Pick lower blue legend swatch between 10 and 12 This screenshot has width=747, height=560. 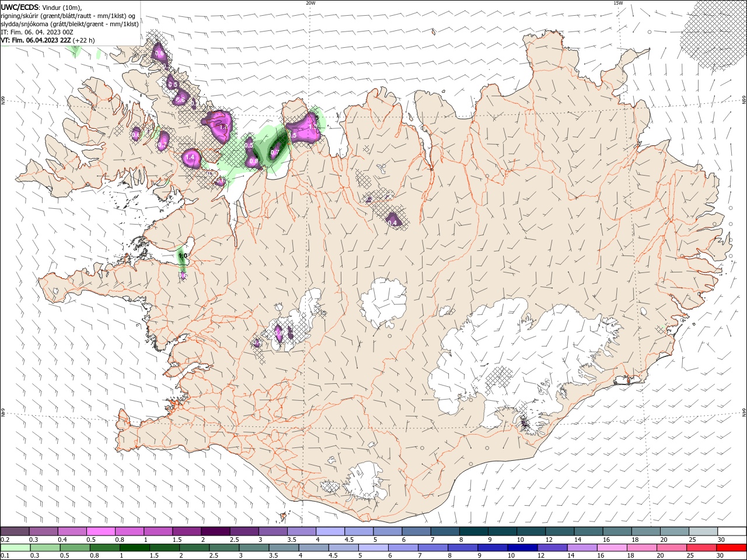[x=523, y=548]
